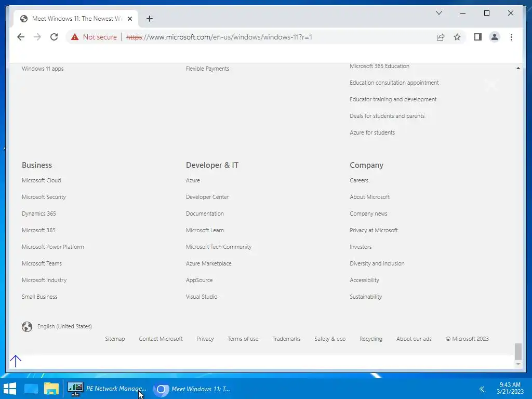Expand the system tray chevron
532x399 pixels.
point(482,389)
